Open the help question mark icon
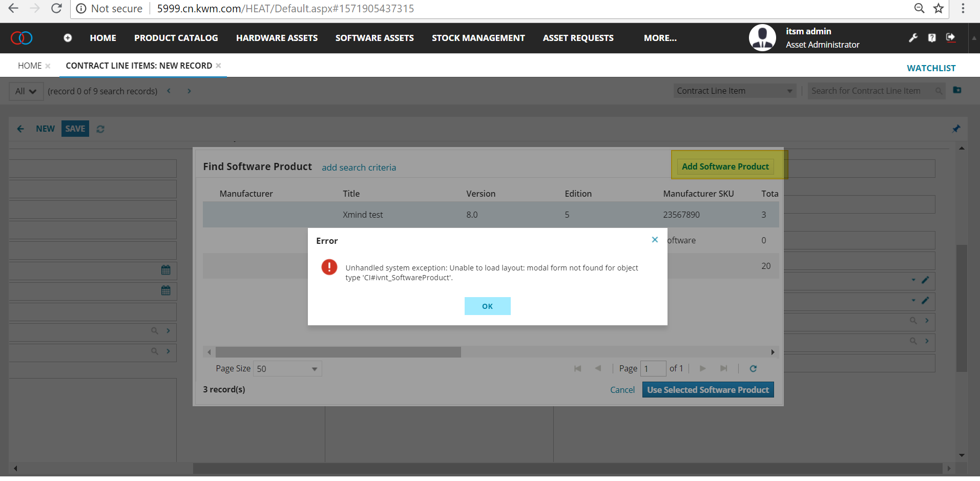Image resolution: width=980 pixels, height=481 pixels. pos(932,37)
